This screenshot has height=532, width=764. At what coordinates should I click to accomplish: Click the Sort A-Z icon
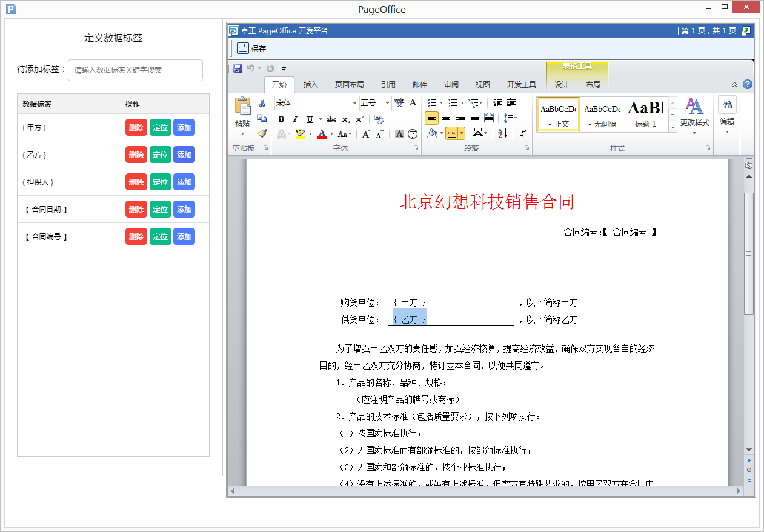tap(502, 133)
